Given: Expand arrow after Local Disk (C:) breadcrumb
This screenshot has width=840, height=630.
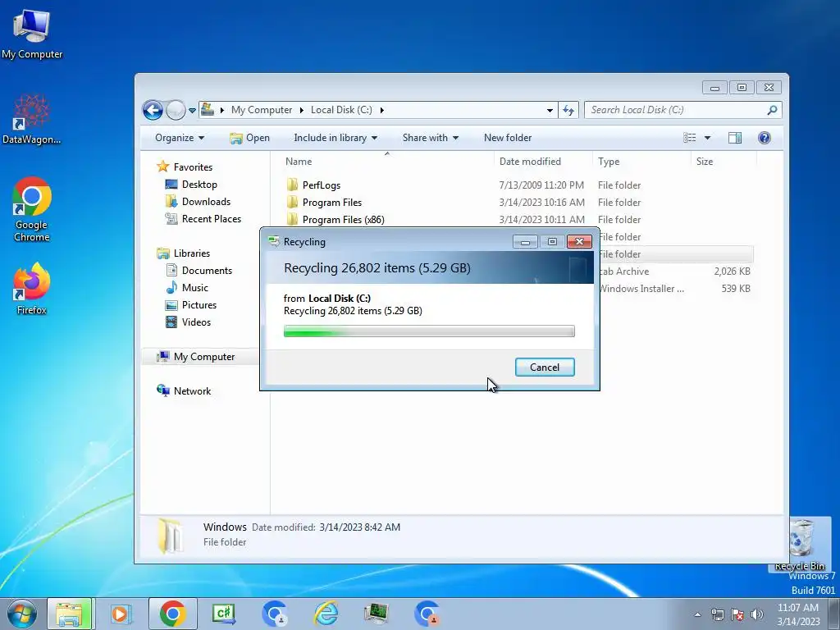Looking at the screenshot, I should 382,111.
